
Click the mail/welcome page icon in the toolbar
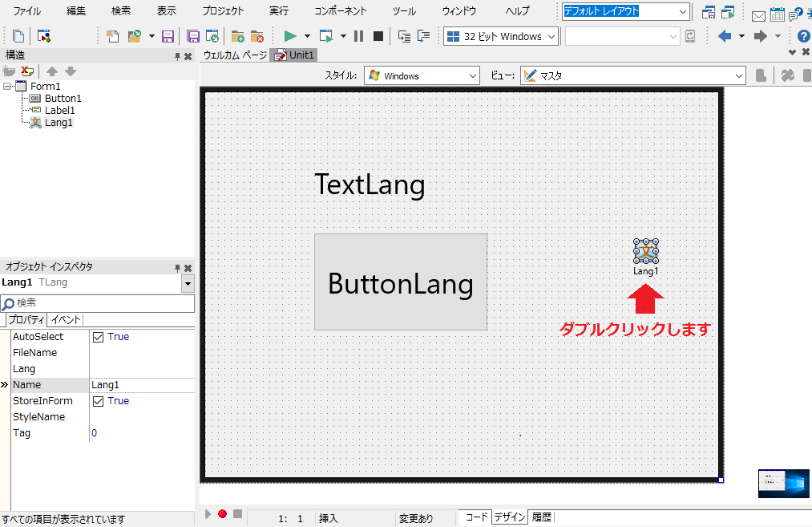tap(758, 14)
